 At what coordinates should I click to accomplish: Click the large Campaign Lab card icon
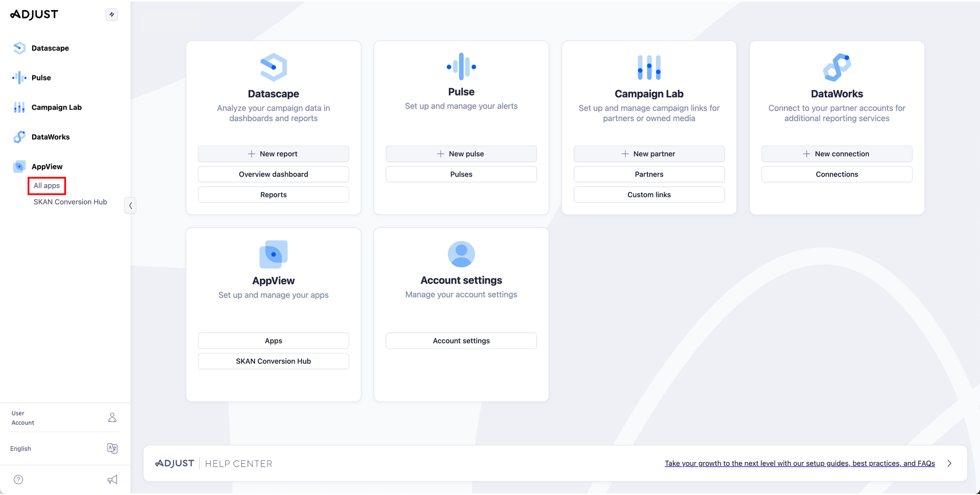[649, 67]
